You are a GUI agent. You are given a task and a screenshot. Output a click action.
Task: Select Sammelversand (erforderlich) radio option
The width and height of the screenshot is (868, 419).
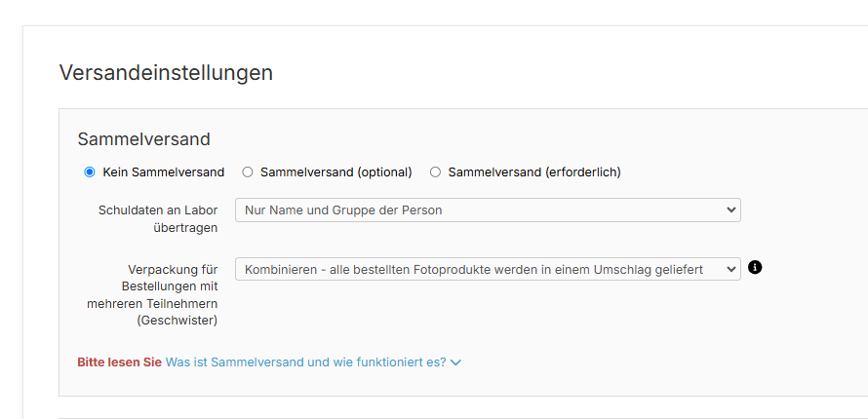[x=435, y=172]
